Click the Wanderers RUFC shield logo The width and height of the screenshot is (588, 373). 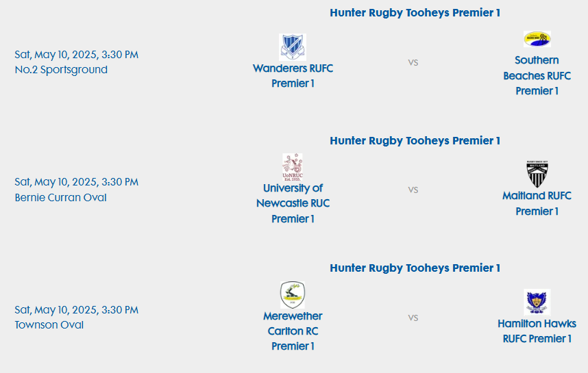coord(293,47)
